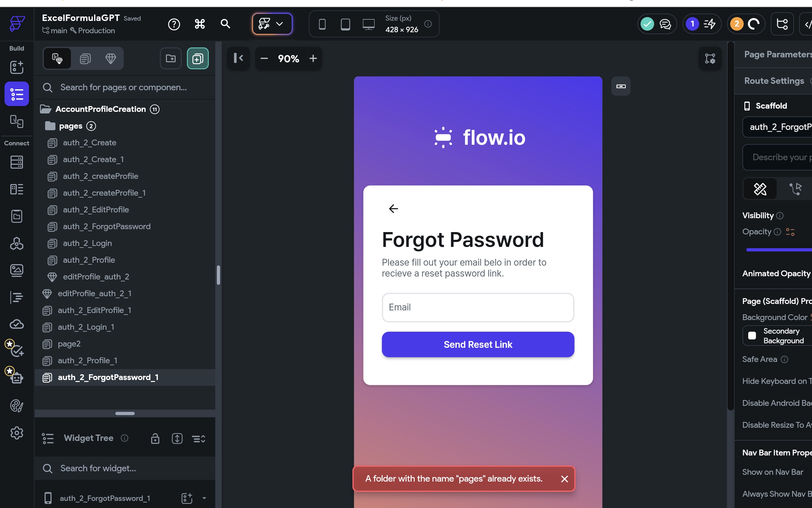Screen dimensions: 812x508
Task: Expand the pages folder
Action: [x=50, y=126]
